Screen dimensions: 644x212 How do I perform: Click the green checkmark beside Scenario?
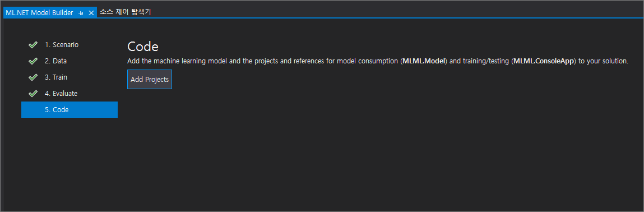[33, 45]
